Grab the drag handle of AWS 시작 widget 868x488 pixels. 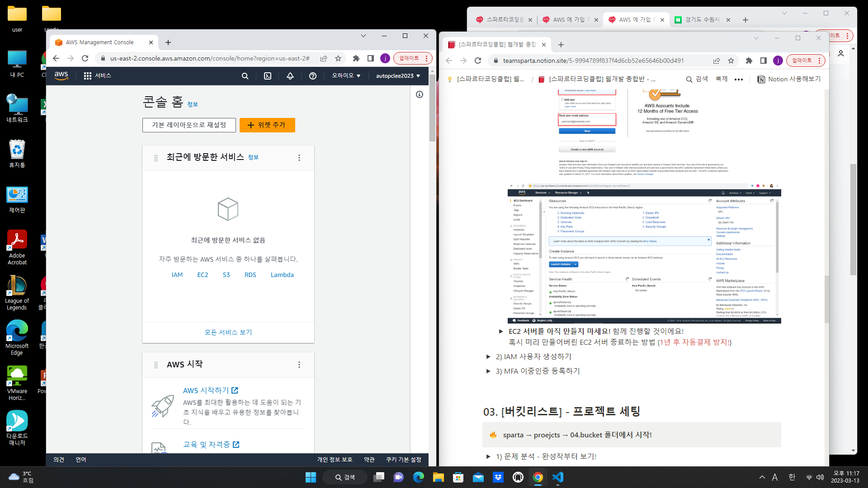(156, 365)
